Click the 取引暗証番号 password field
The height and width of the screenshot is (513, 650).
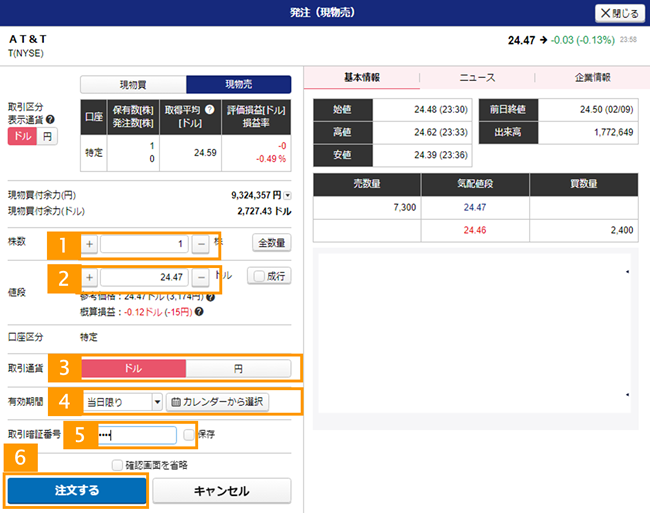[137, 435]
